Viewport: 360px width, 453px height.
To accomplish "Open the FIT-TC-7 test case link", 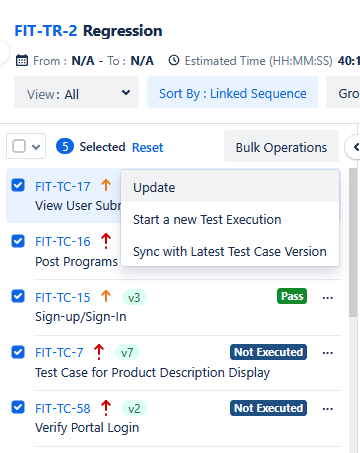I will [x=59, y=353].
